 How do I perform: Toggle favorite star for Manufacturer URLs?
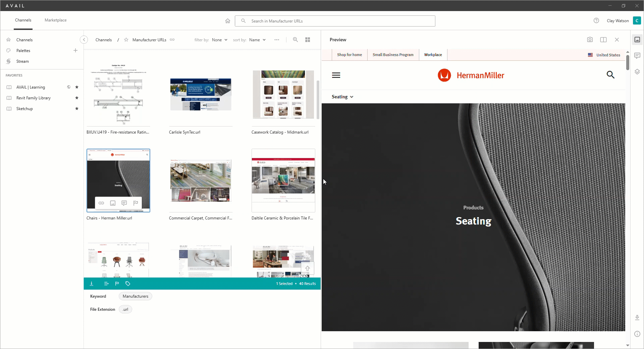pos(126,40)
